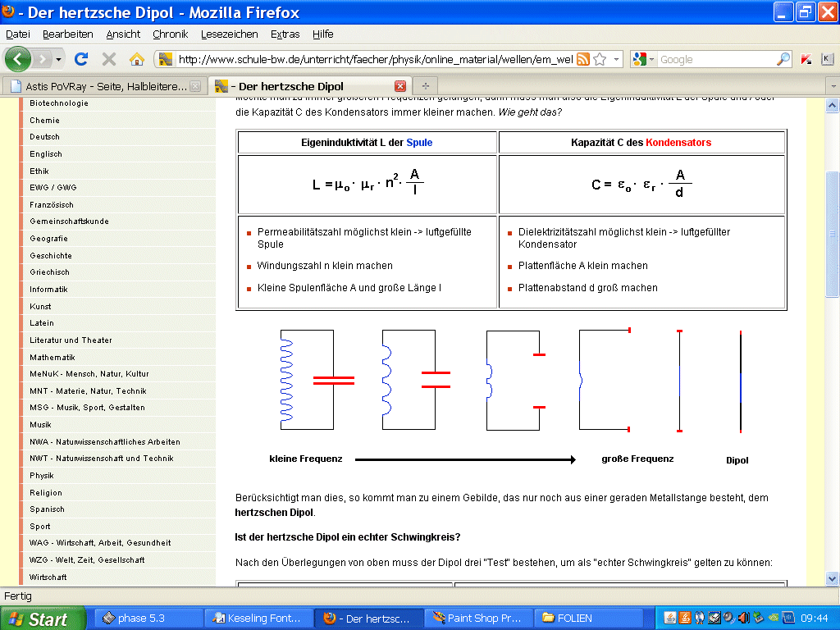Click the printer tray icon
This screenshot has height=630, width=840.
point(714,619)
